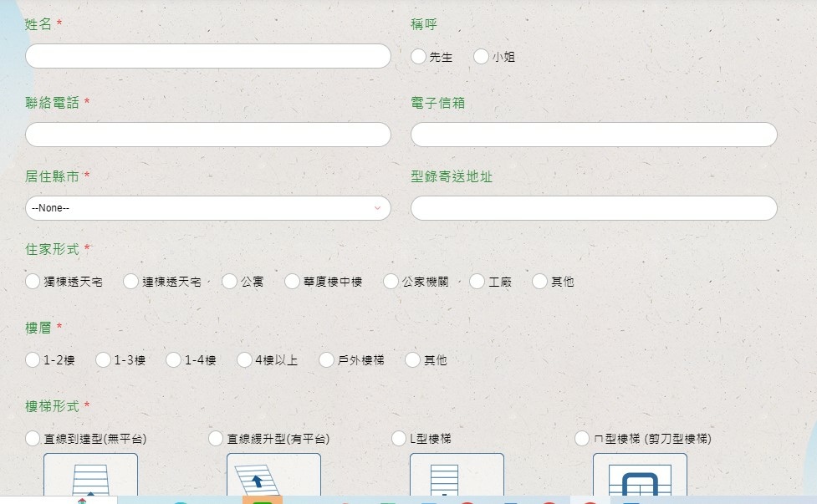Select the L型樓梯 radio button
This screenshot has width=817, height=504.
[x=399, y=439]
